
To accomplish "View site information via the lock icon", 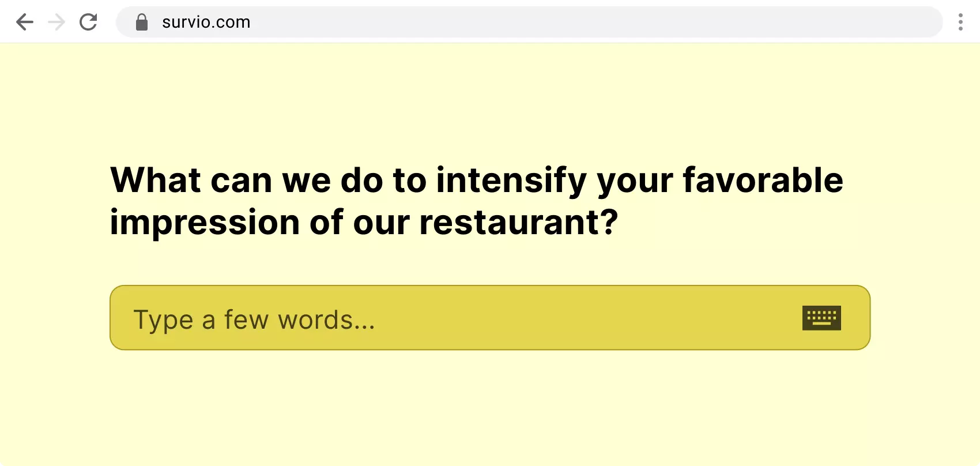I will coord(142,22).
